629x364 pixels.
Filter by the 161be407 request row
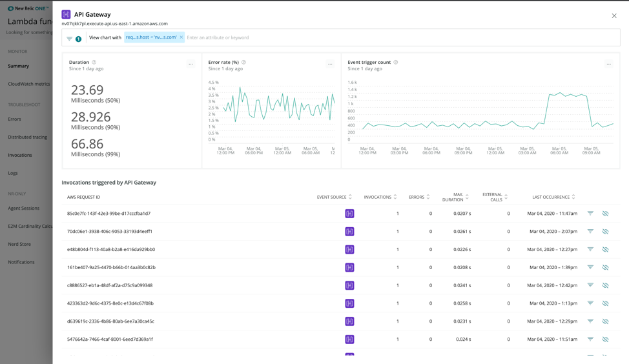point(590,267)
